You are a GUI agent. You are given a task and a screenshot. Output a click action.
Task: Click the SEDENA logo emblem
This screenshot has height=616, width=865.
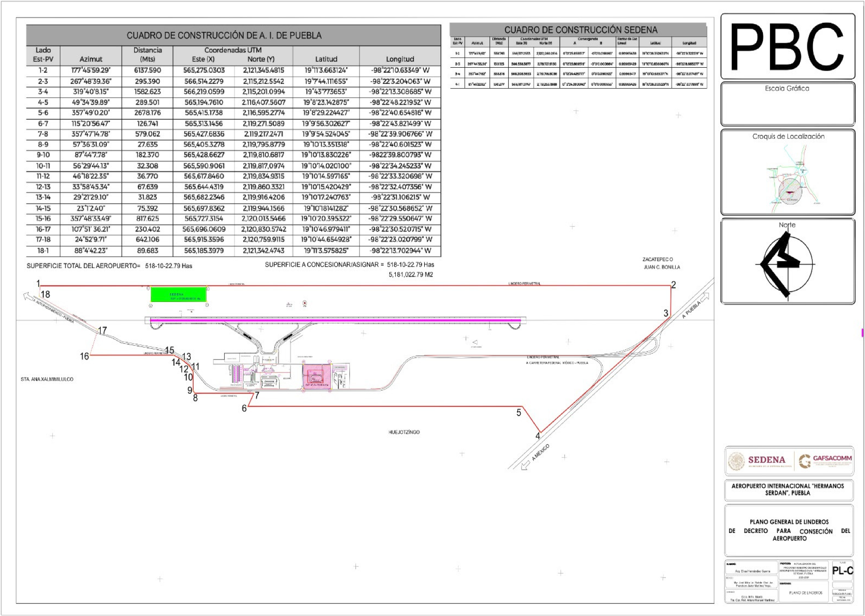736,461
